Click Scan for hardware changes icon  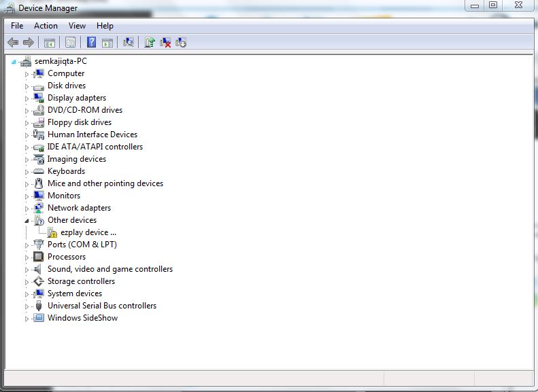coord(127,42)
